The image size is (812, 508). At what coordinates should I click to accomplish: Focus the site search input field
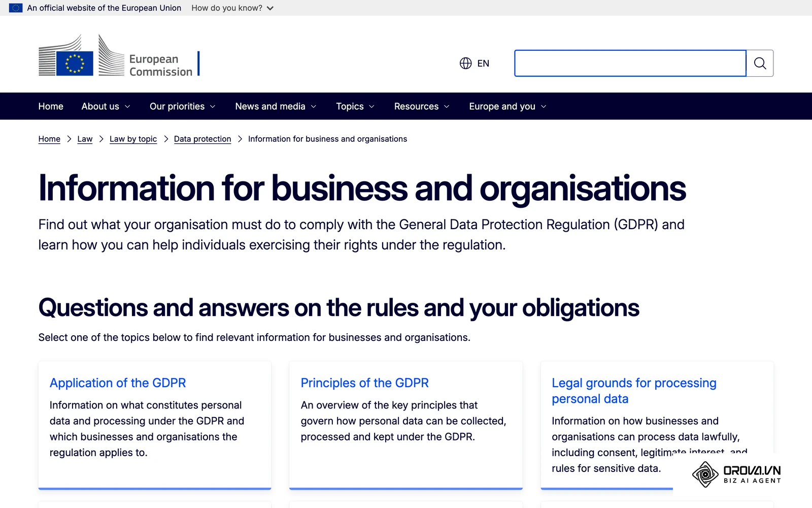tap(630, 63)
